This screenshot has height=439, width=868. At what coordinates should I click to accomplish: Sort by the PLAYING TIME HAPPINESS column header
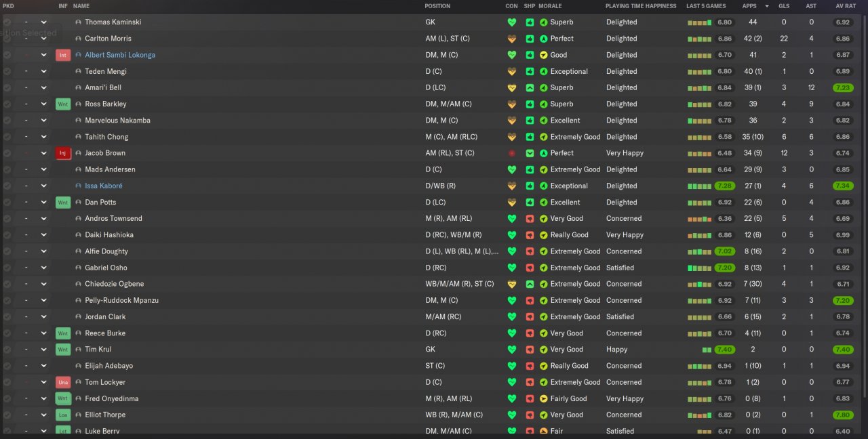pos(641,6)
